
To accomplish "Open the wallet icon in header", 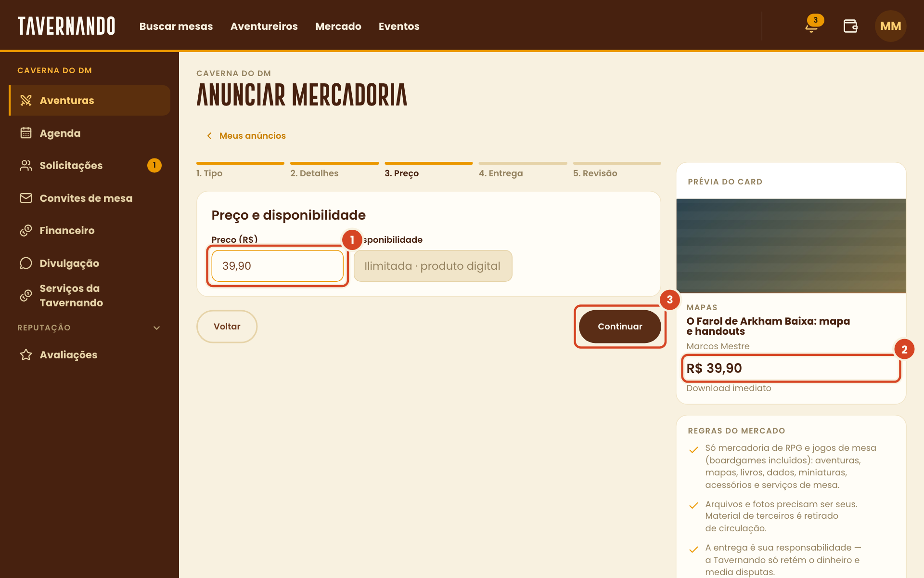I will click(850, 26).
